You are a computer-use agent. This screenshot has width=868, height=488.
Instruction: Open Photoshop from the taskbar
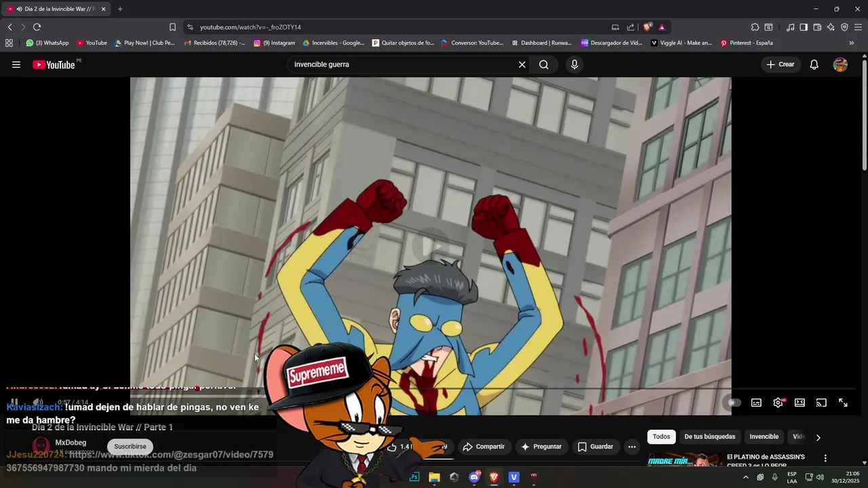pos(414,477)
